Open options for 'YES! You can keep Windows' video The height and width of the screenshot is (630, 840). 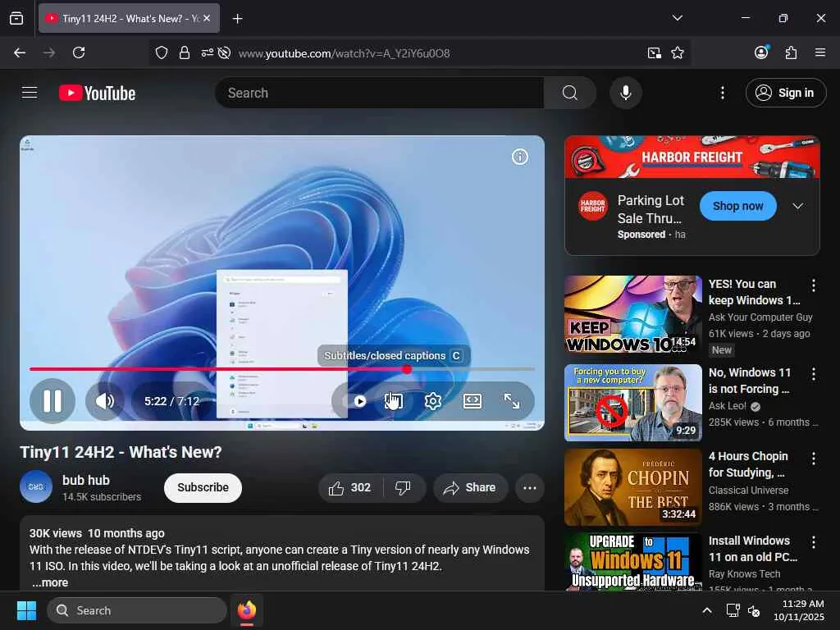[x=813, y=285]
